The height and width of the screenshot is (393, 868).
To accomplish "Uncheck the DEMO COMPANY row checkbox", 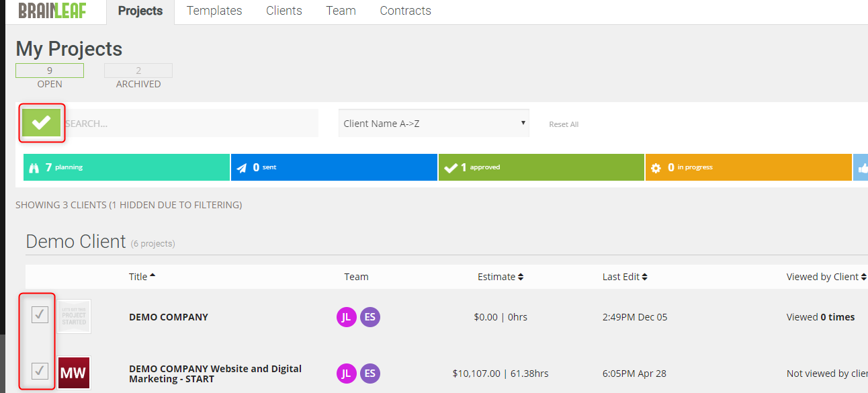I will [x=39, y=314].
